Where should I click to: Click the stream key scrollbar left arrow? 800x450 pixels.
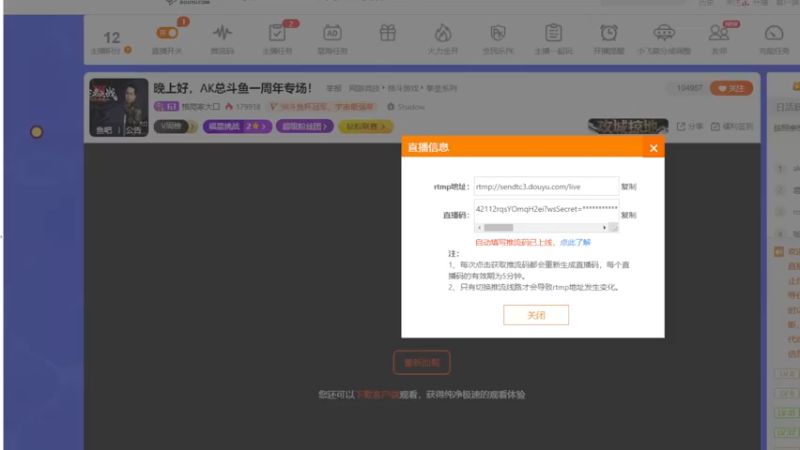point(480,228)
